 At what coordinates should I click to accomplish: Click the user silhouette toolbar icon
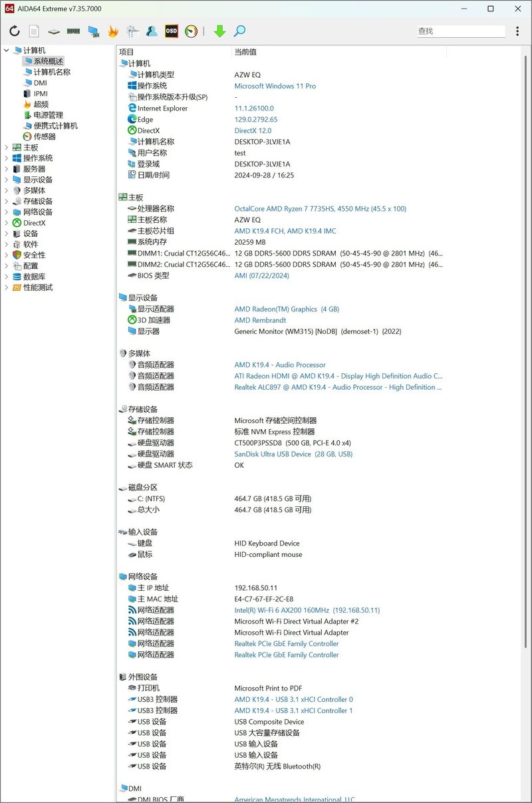[152, 31]
